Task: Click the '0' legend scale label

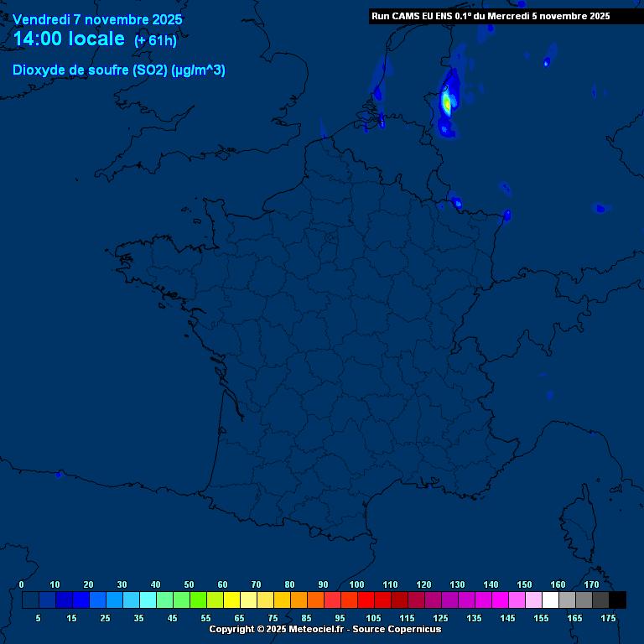Action: pyautogui.click(x=22, y=584)
